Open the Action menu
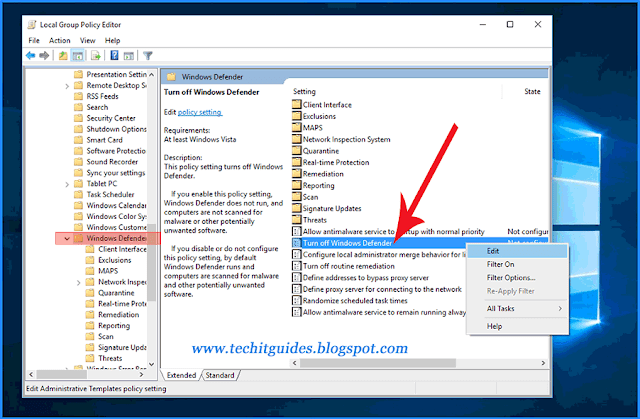Screen dimensions: 640x419 tap(60, 40)
